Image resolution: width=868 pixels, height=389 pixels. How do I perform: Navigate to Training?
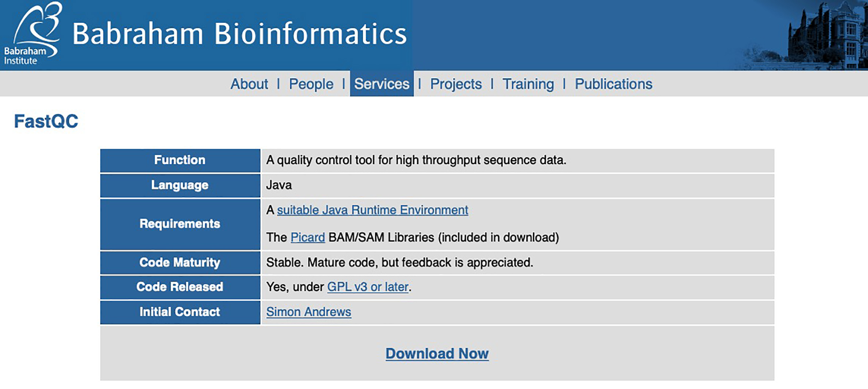[528, 84]
